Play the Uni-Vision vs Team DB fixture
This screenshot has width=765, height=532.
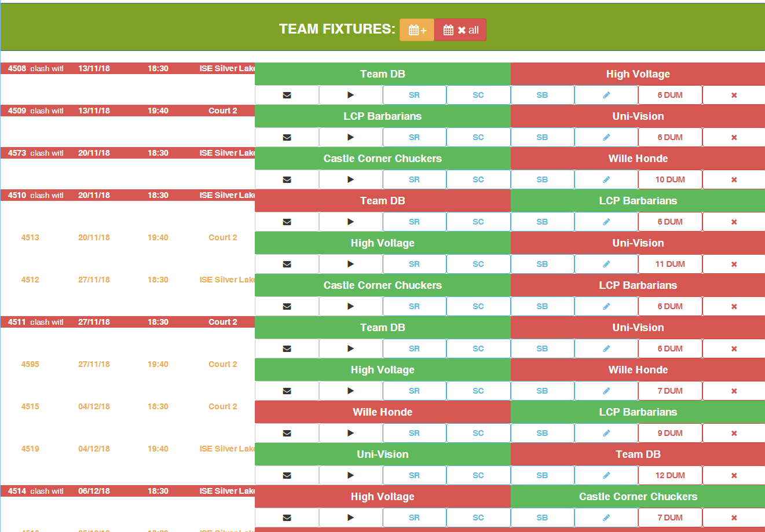point(350,475)
